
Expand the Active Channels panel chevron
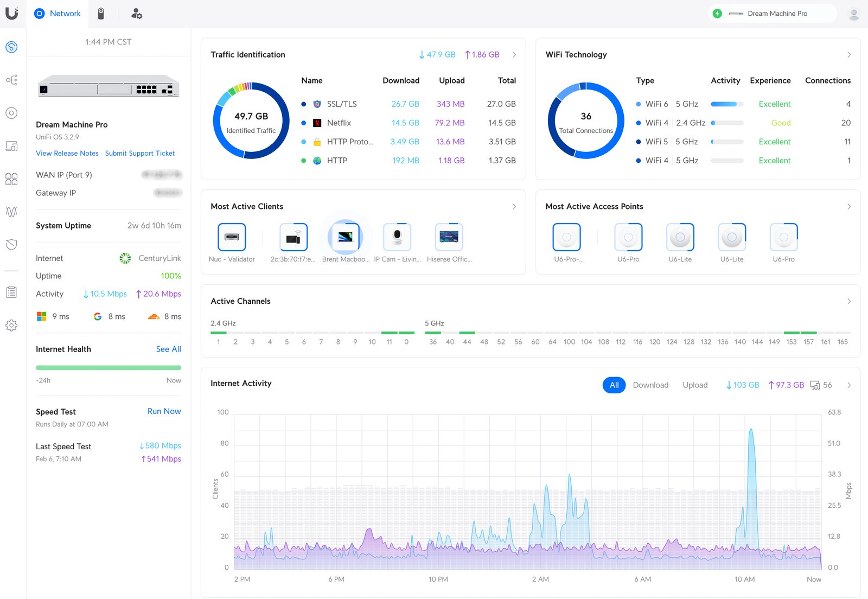(x=849, y=301)
